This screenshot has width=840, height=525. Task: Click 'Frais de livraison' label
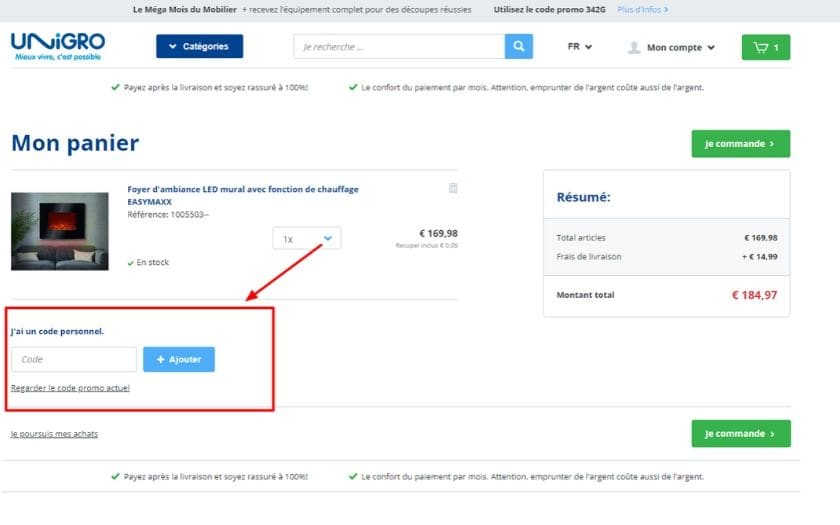click(589, 257)
